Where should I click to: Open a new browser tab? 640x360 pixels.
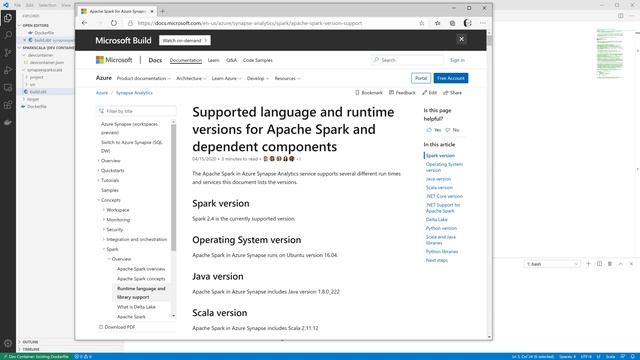163,11
